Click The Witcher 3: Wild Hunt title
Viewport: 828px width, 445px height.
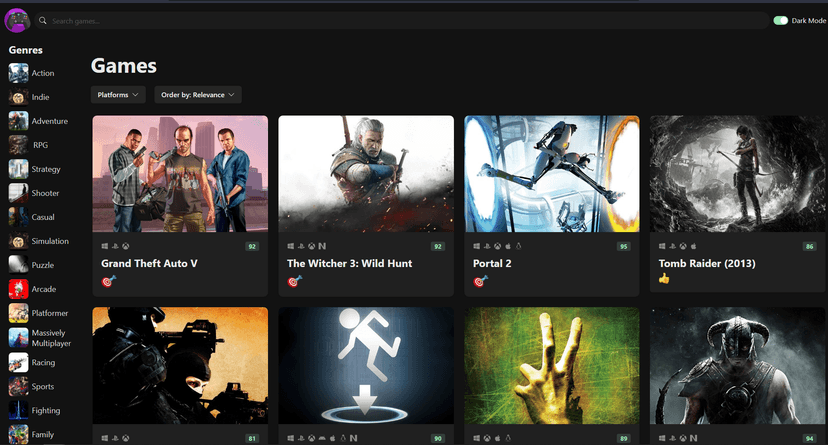[x=350, y=263]
